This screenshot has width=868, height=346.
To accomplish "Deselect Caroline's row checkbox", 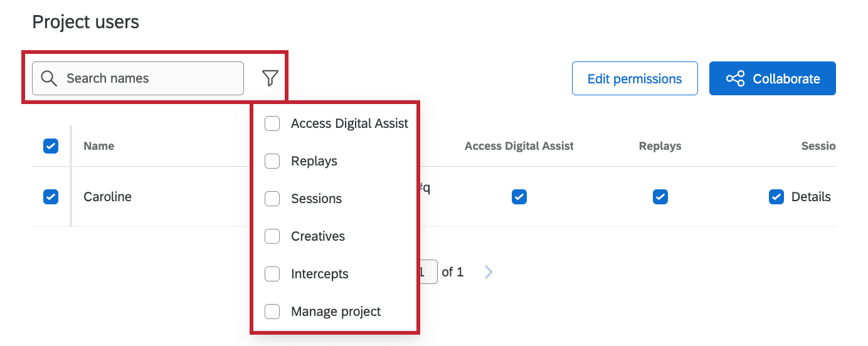I will pos(51,197).
